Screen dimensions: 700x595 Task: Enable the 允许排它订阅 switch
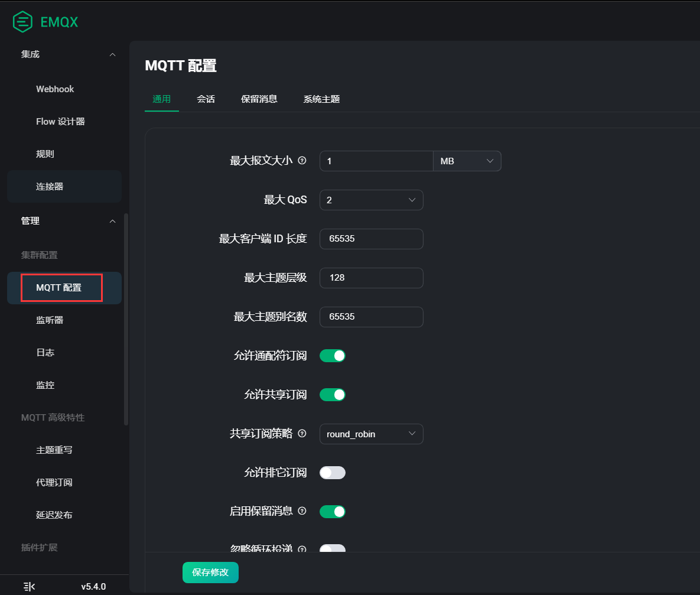coord(333,473)
